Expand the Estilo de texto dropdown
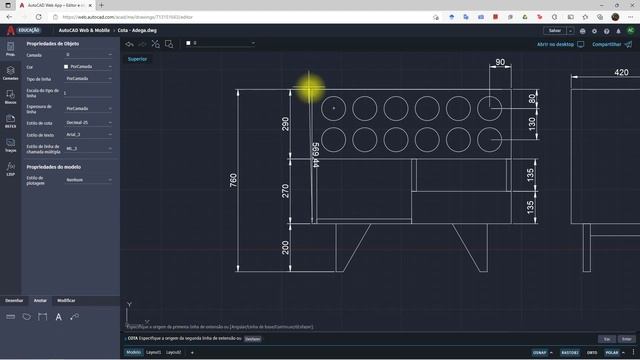Viewport: 640px width, 360px height. pos(88,134)
